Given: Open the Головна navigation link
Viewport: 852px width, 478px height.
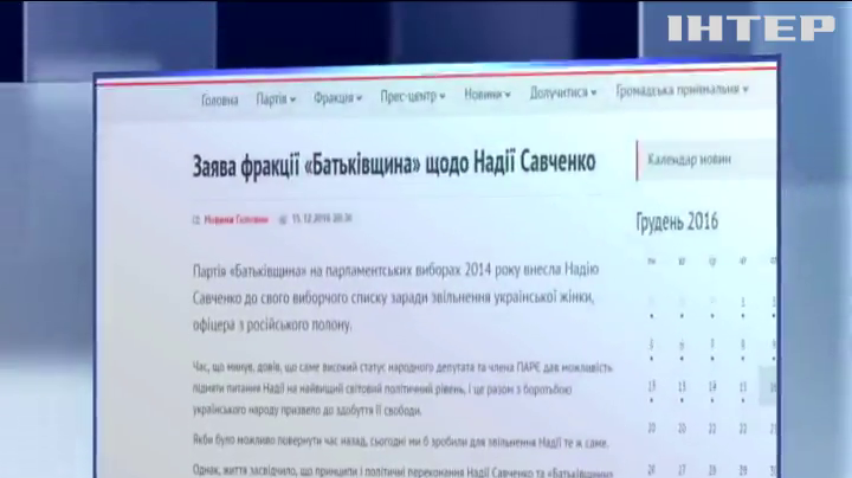Looking at the screenshot, I should coord(220,100).
